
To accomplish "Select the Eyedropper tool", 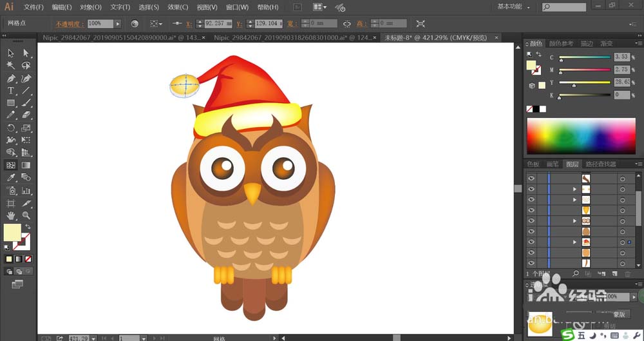I will tap(11, 178).
